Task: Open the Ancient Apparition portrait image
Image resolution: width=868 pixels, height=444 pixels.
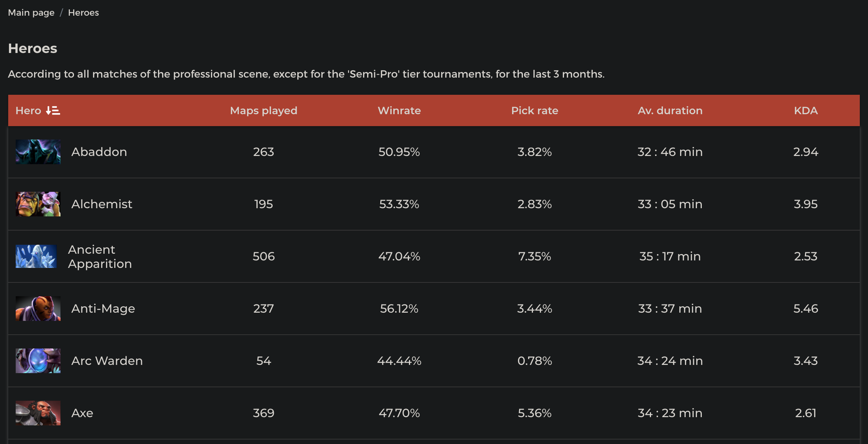Action: (36, 256)
